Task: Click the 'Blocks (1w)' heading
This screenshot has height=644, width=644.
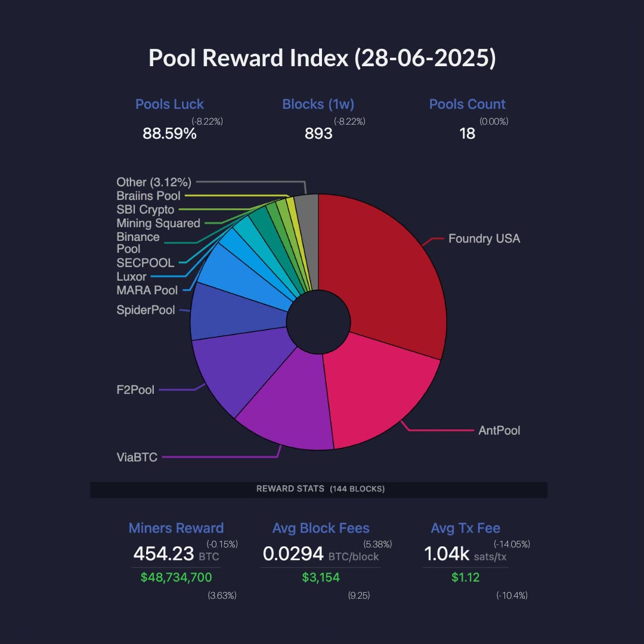Action: coord(318,104)
